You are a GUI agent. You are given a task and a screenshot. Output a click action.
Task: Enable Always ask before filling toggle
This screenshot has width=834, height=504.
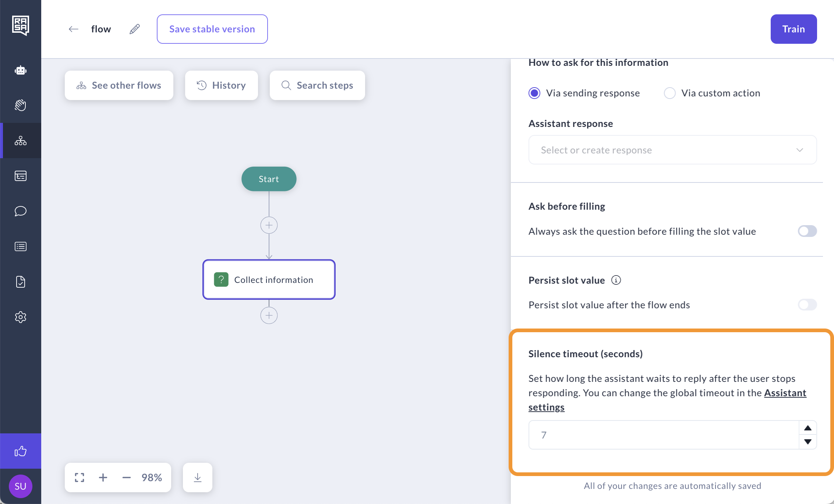807,231
